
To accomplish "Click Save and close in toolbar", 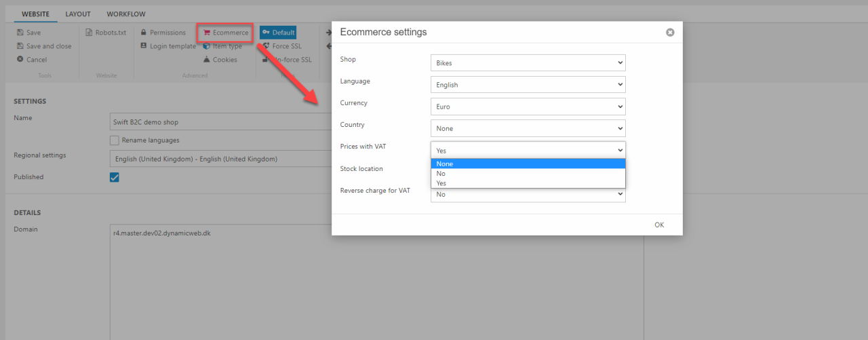I will coord(20,46).
